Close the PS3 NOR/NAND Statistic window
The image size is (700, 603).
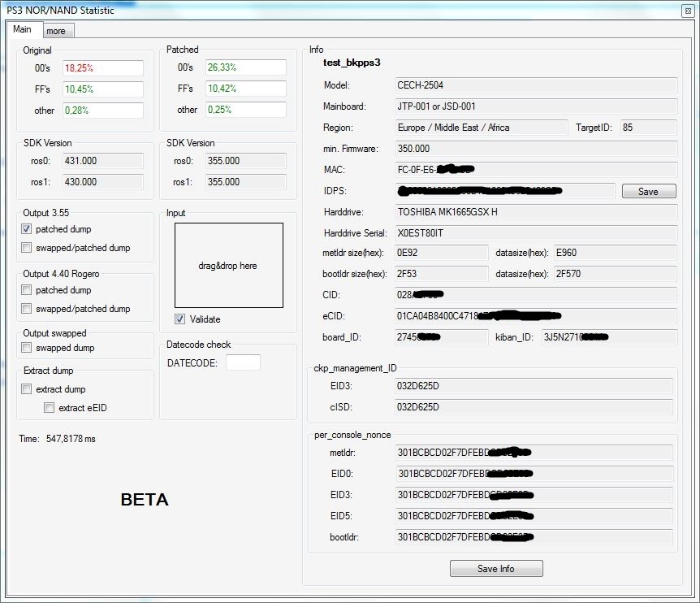point(688,11)
